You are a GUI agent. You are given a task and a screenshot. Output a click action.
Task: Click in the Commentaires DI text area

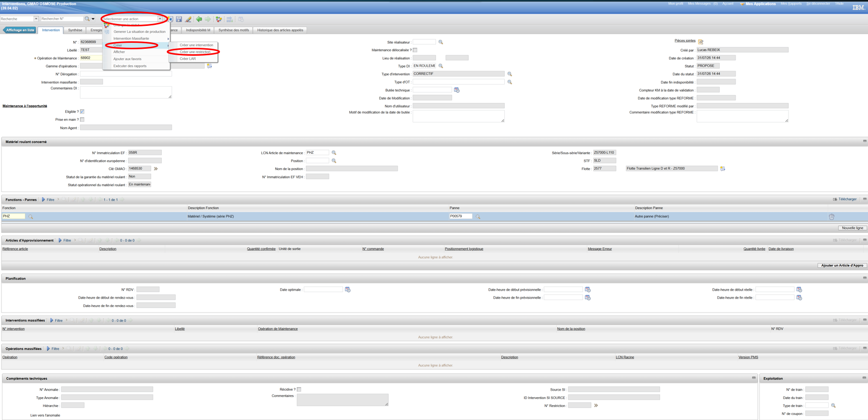tap(125, 92)
